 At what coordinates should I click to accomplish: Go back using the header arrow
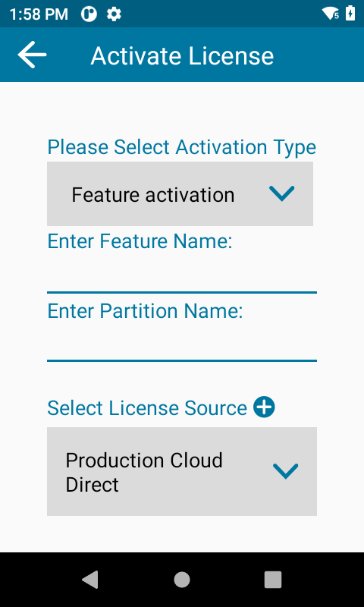[x=32, y=55]
